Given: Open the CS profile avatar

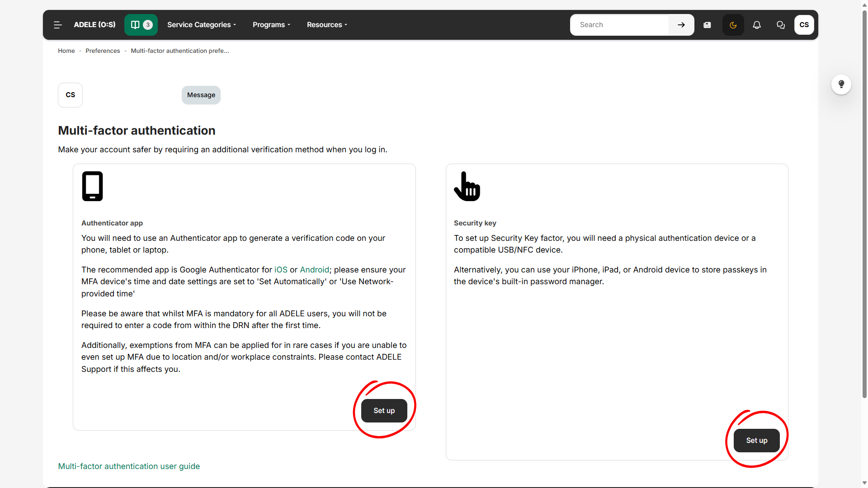Looking at the screenshot, I should 804,25.
